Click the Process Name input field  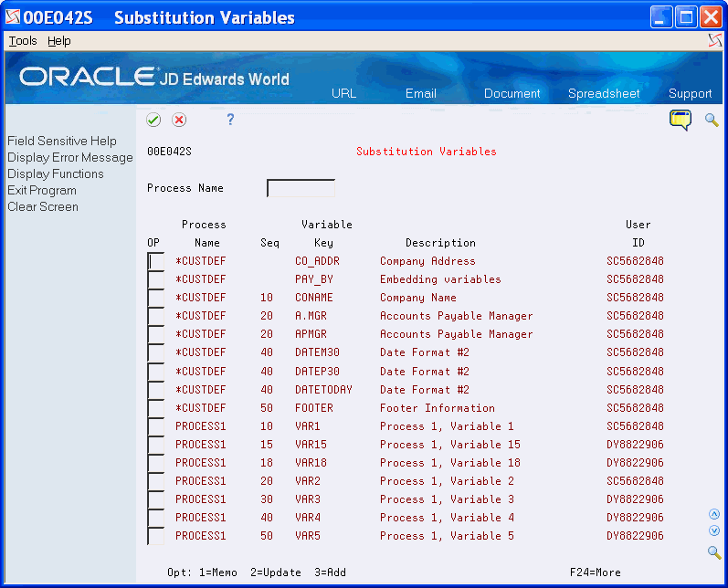(x=301, y=188)
